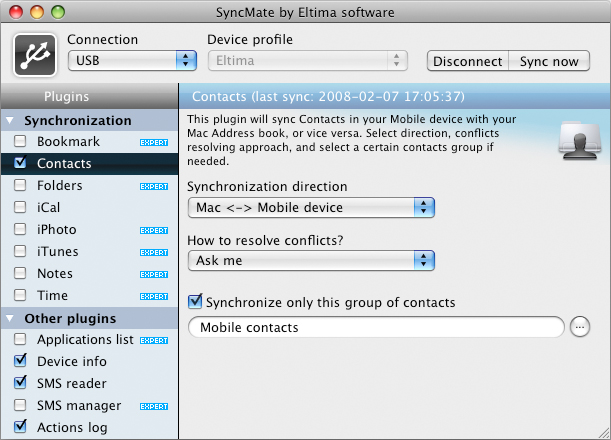The width and height of the screenshot is (611, 440).
Task: Click the EXPERT badge beside SMS manager
Action: [154, 406]
